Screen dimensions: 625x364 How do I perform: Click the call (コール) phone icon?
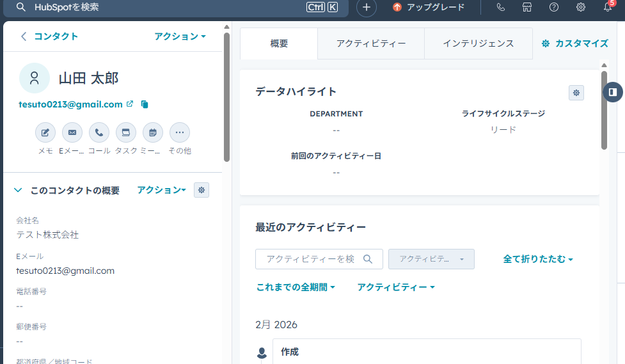[x=99, y=132]
